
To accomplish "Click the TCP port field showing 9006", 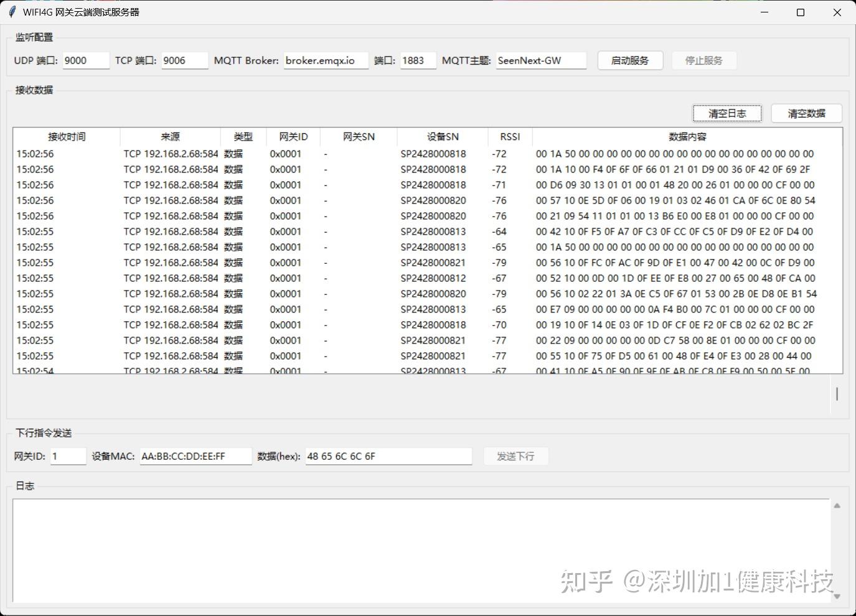I will coord(185,60).
